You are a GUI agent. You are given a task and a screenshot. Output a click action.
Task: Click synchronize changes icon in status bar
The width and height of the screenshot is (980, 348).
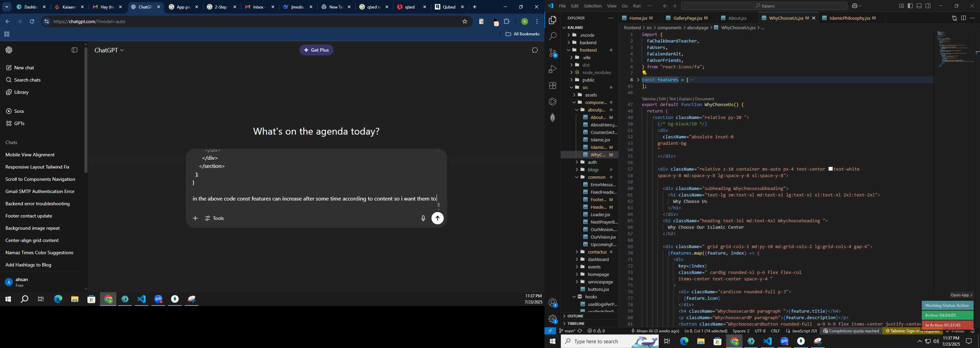point(580,331)
